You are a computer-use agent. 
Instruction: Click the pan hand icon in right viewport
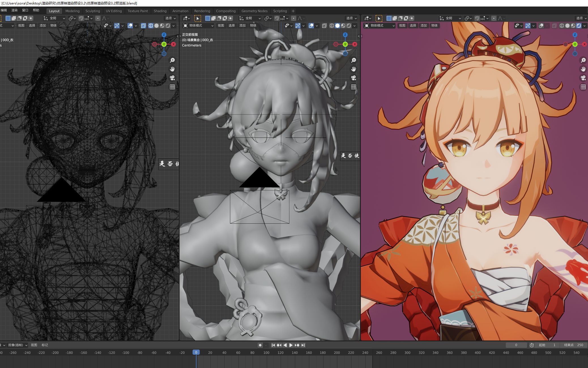(x=583, y=69)
